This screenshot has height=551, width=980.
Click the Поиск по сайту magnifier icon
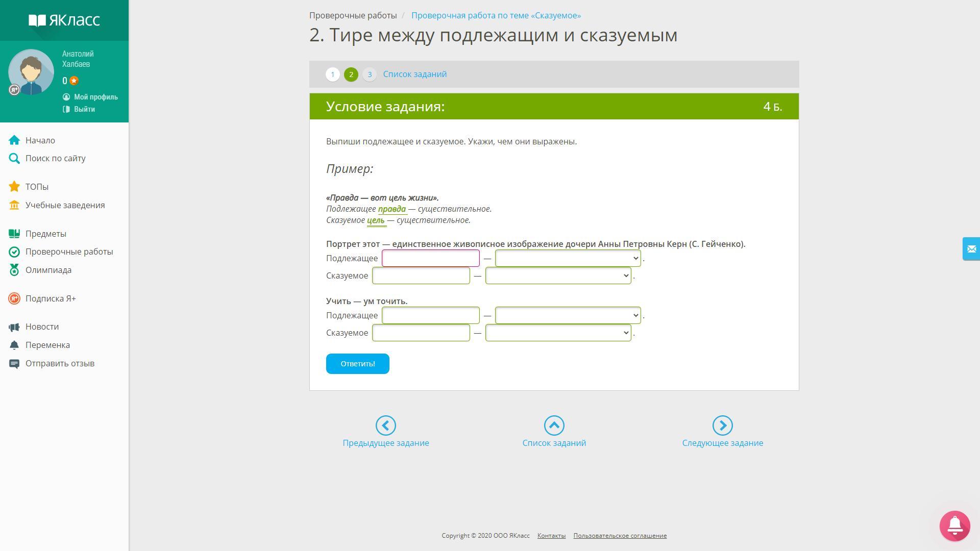(x=14, y=159)
